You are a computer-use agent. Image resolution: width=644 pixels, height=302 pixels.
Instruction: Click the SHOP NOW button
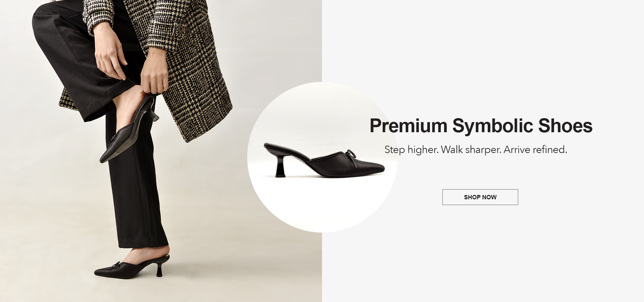480,197
